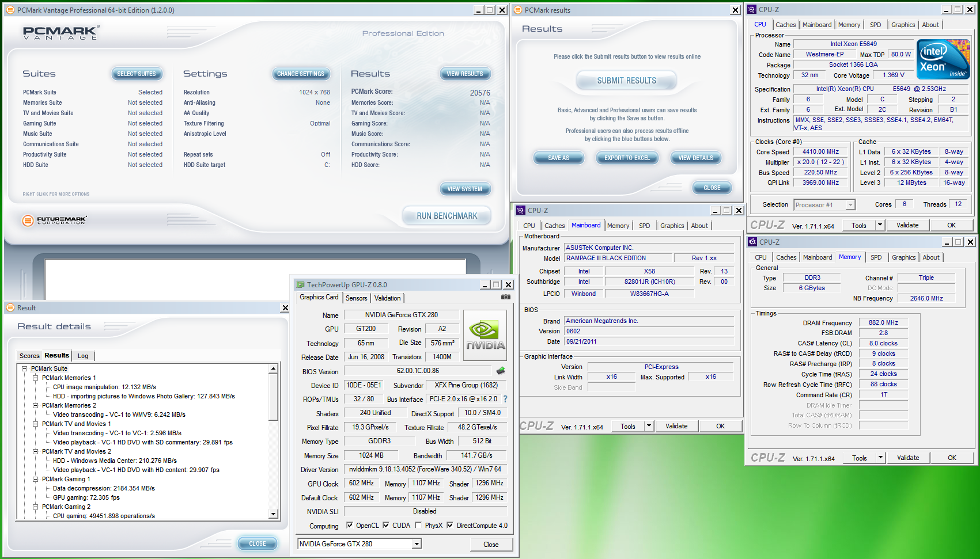Toggle the CUDA checkbox
980x559 pixels.
click(x=386, y=525)
